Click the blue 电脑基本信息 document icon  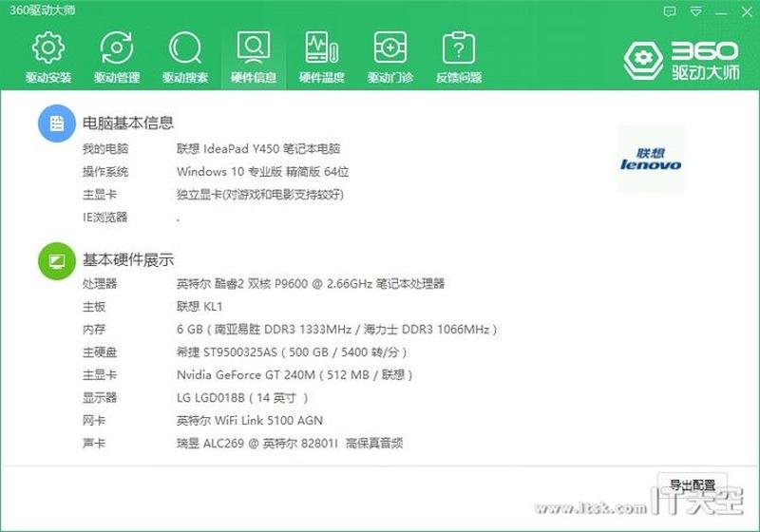click(x=57, y=123)
